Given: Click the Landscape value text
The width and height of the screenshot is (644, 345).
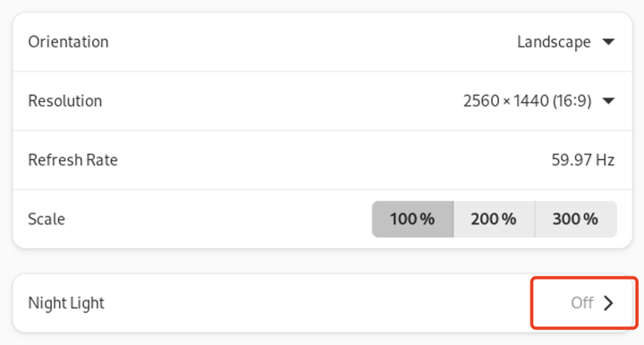Looking at the screenshot, I should click(554, 42).
